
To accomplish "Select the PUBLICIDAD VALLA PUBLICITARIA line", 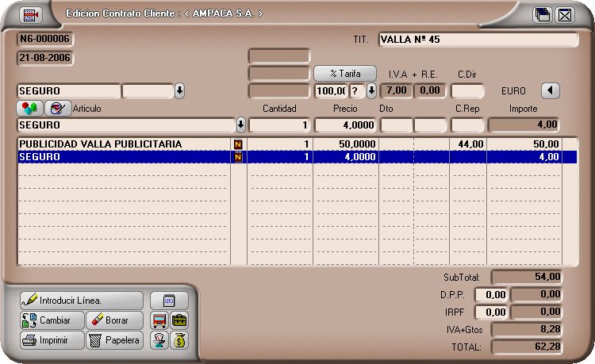I will 119,144.
